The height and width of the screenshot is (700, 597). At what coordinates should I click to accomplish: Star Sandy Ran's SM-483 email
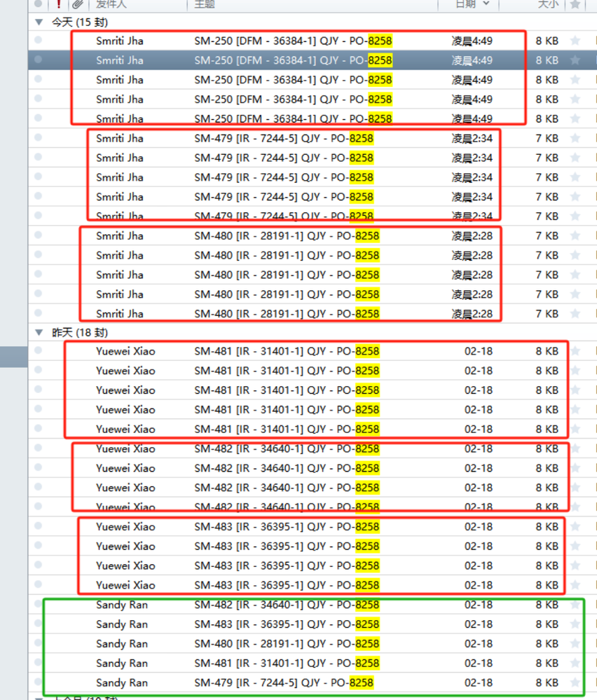(x=575, y=624)
